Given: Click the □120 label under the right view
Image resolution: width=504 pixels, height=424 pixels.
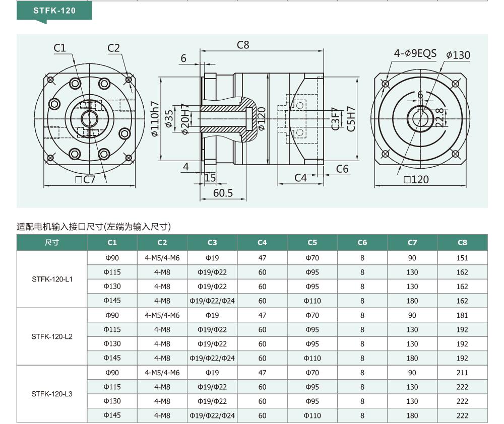Looking at the screenshot, I should [416, 180].
